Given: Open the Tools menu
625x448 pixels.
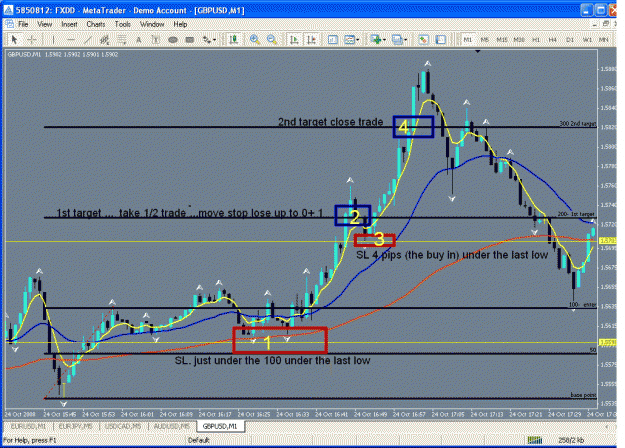Looking at the screenshot, I should coord(123,24).
